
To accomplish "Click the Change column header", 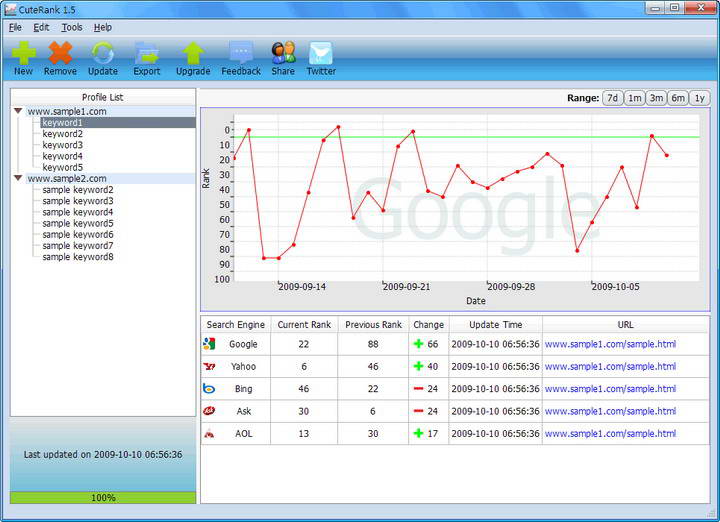I will [x=428, y=325].
